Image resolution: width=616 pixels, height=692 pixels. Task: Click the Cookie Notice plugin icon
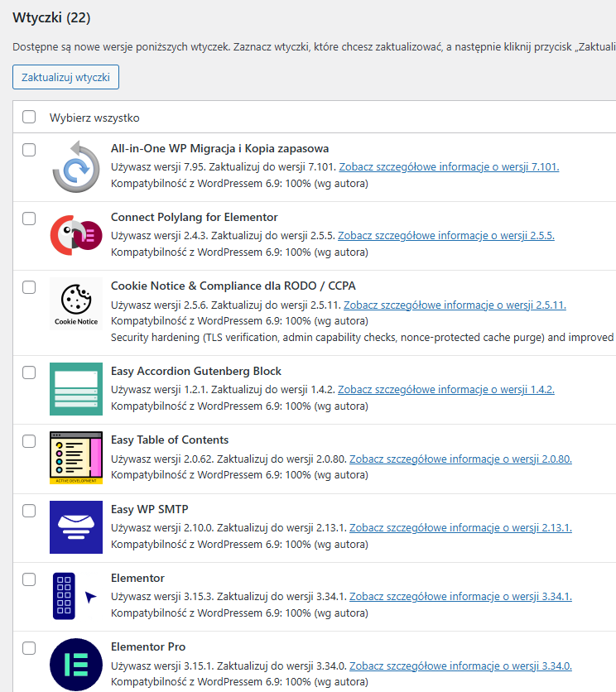76,304
